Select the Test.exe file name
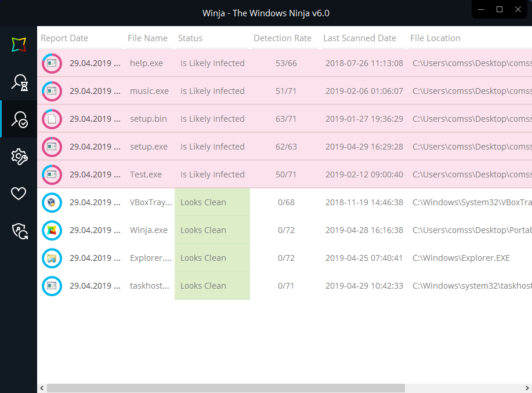This screenshot has height=393, width=532. click(146, 174)
